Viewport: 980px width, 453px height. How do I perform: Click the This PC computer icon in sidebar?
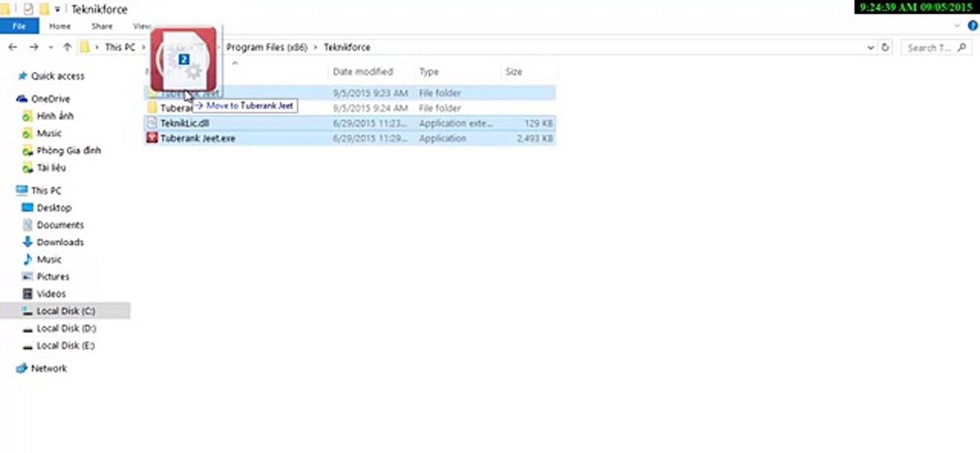(22, 191)
